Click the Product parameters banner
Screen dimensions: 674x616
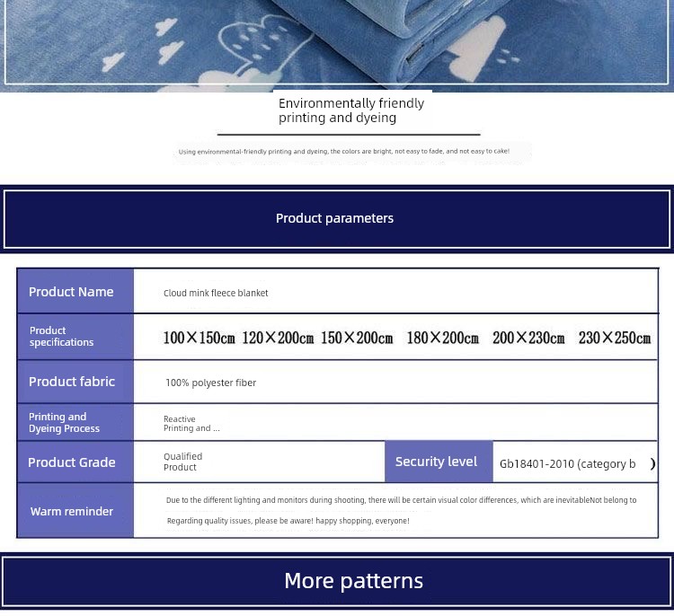[x=336, y=218]
